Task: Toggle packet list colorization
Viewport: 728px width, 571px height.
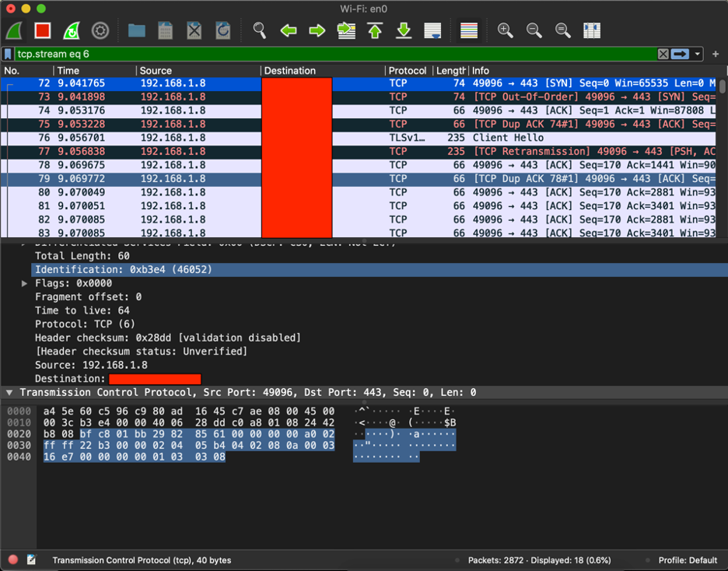Action: tap(469, 30)
